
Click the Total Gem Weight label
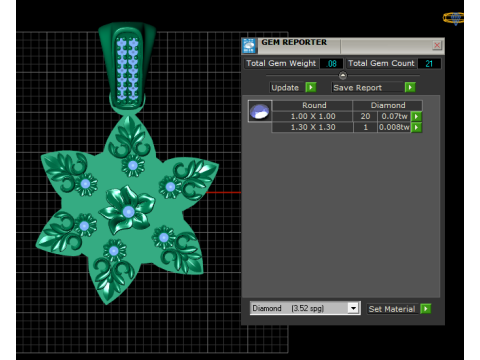coord(281,63)
